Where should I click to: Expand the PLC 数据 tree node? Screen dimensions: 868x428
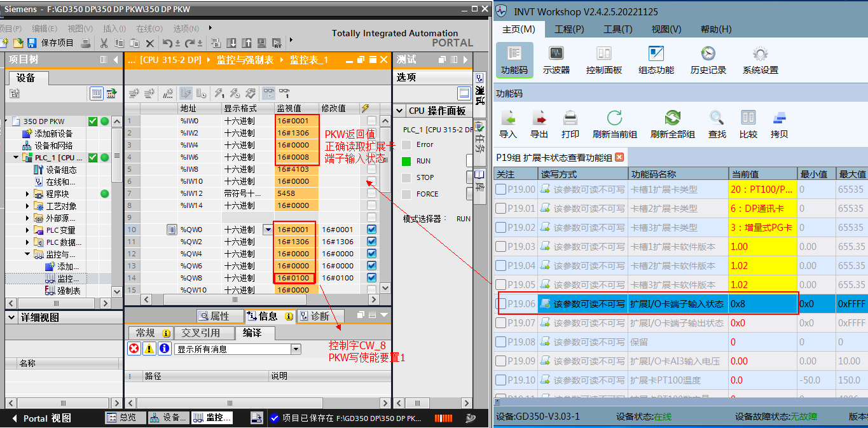tap(27, 242)
